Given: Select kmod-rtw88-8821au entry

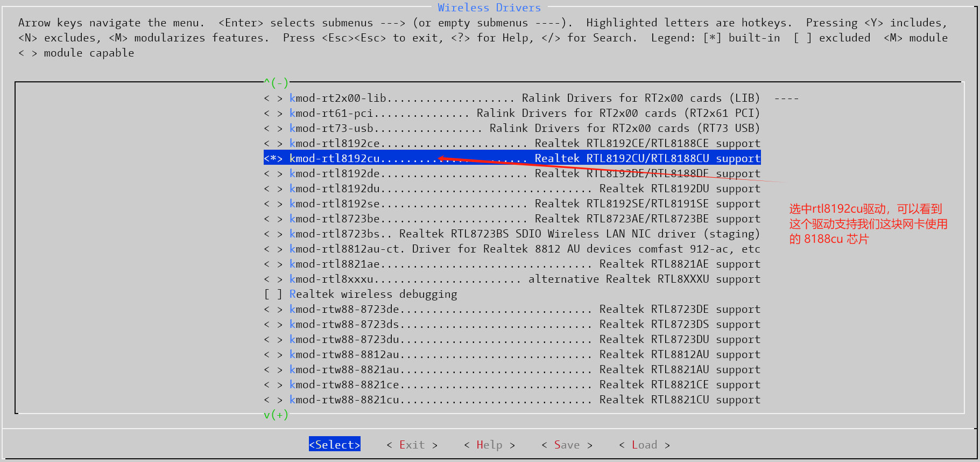Looking at the screenshot, I should (x=512, y=369).
